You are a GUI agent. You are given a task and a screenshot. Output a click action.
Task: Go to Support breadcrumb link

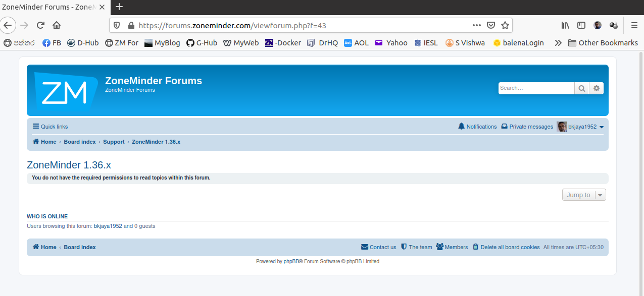click(x=114, y=142)
